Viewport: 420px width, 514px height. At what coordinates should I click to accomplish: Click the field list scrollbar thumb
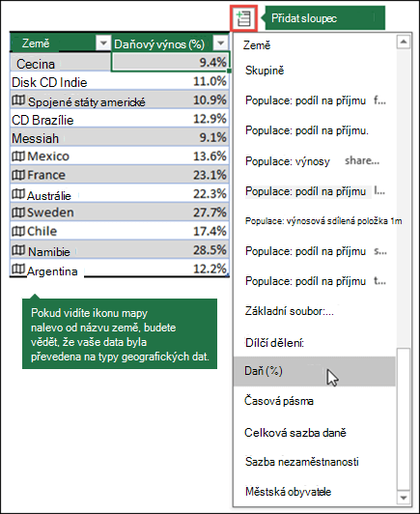(404, 419)
